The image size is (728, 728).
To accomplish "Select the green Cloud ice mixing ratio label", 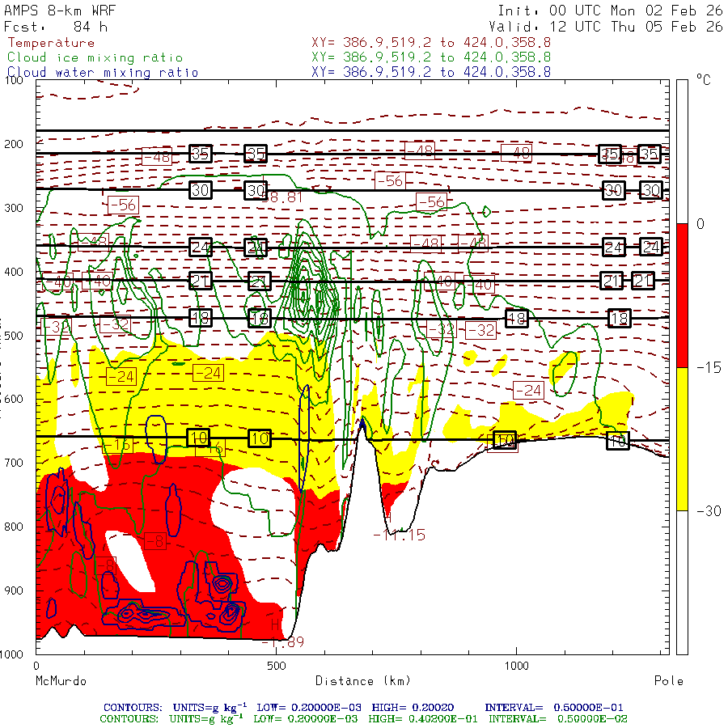I will click(95, 57).
